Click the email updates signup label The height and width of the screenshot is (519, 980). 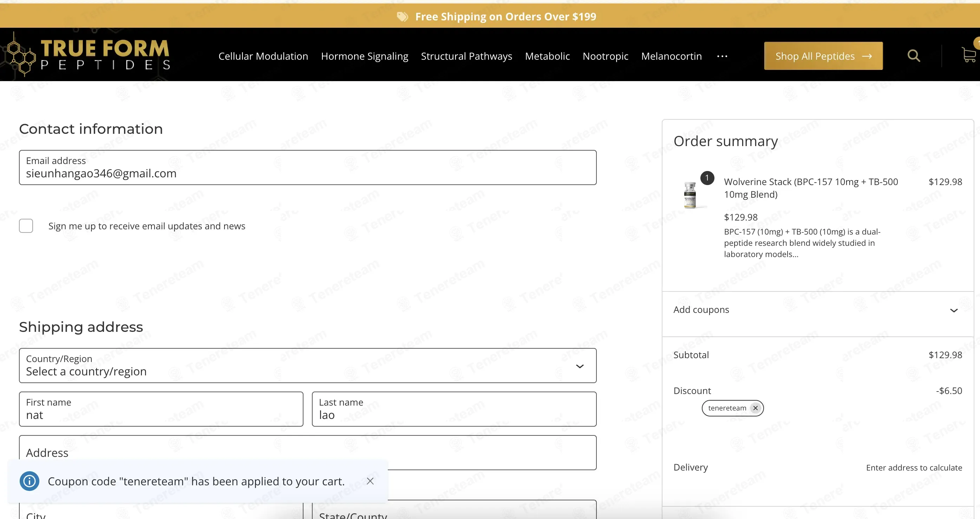147,226
